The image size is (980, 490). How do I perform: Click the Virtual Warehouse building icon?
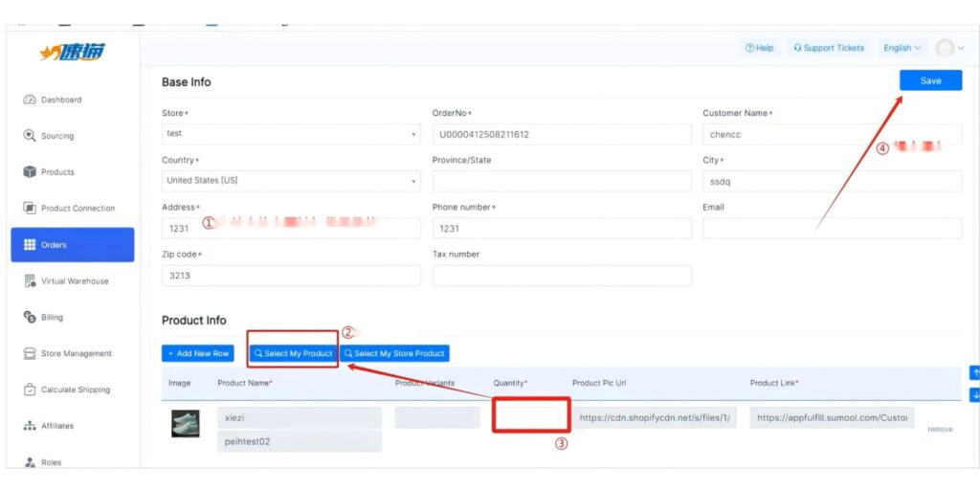(x=30, y=281)
